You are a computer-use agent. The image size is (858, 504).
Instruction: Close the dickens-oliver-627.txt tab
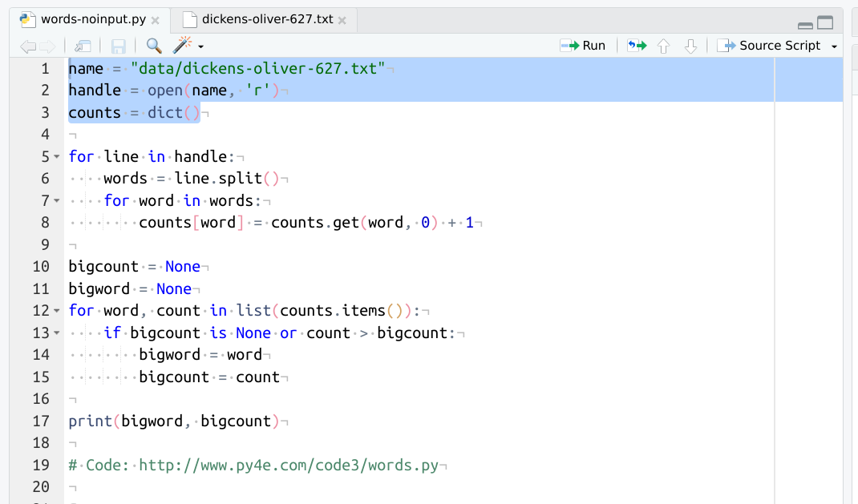342,21
